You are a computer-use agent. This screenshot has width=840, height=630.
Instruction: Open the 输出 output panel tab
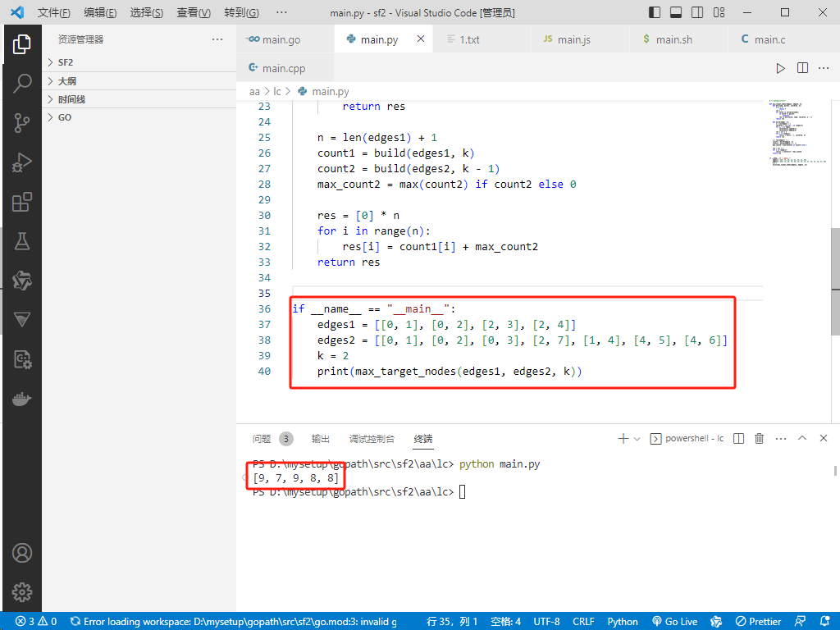point(321,440)
